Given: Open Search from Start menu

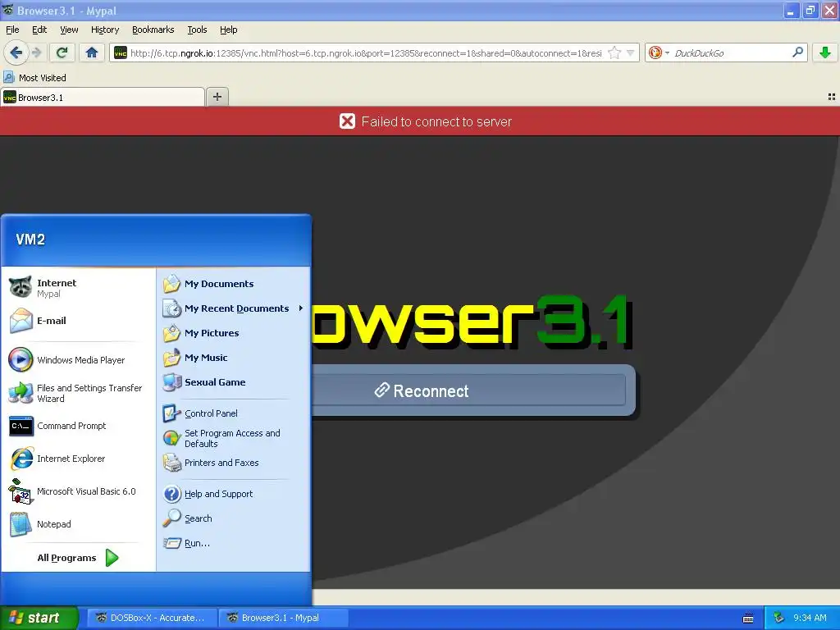Looking at the screenshot, I should click(234, 518).
